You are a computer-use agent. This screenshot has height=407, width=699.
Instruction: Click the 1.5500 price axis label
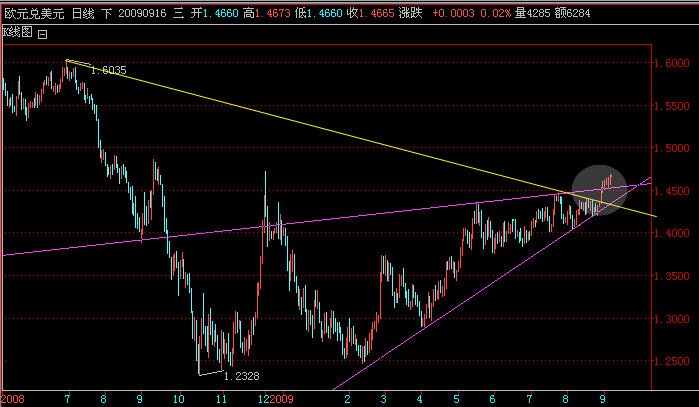(x=671, y=107)
